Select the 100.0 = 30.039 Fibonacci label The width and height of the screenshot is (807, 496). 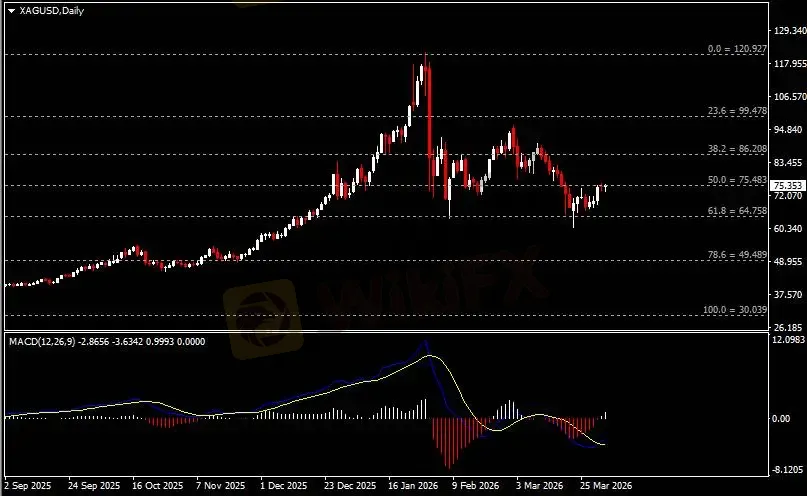[734, 310]
